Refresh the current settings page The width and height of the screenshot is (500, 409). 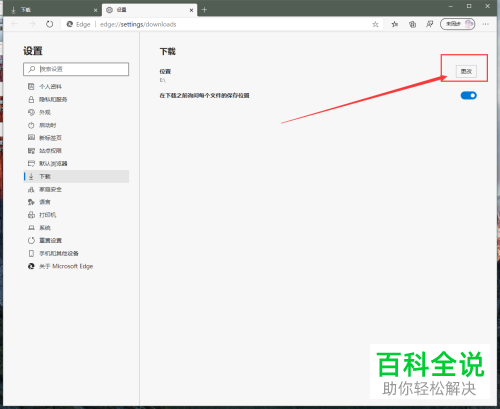coord(49,24)
